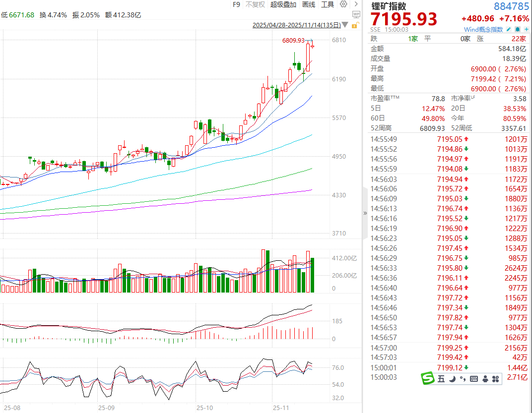Click the green Sogou S input icon
532x413 pixels.
pos(428,379)
